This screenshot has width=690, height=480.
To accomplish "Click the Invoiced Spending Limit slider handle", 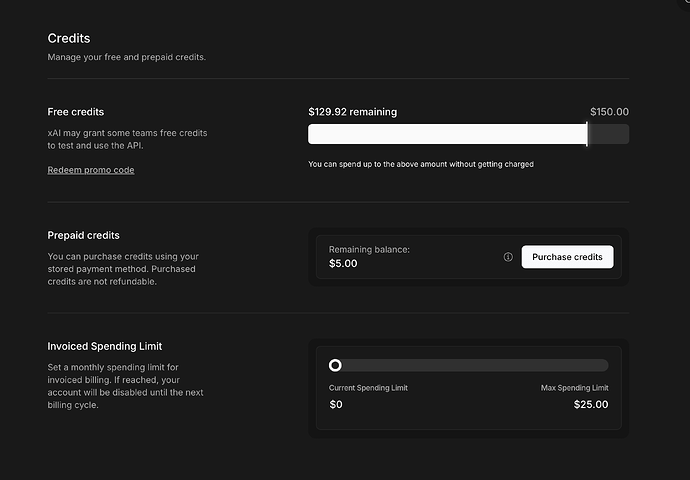I will [x=335, y=365].
